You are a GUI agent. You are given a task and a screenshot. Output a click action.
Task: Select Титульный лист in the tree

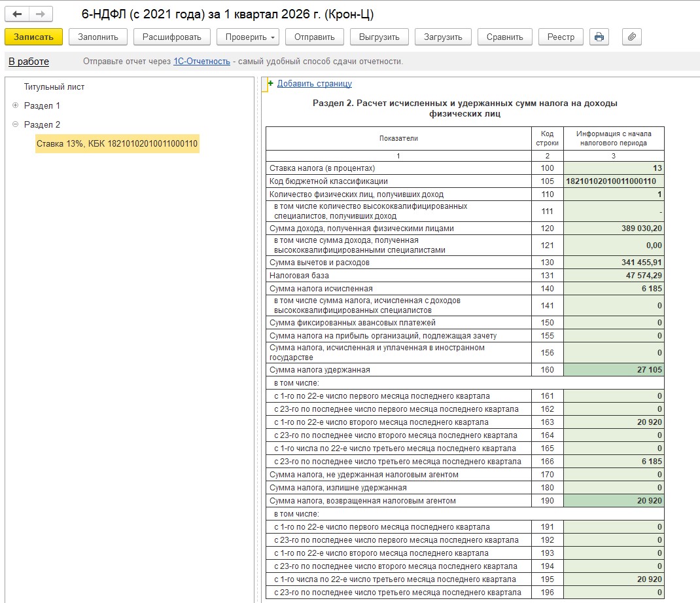point(54,86)
